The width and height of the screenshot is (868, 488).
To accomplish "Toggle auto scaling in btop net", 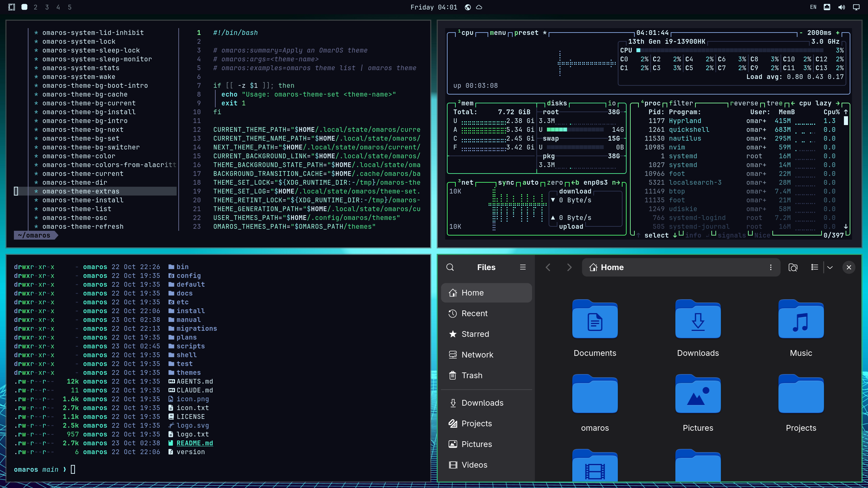I will [530, 183].
